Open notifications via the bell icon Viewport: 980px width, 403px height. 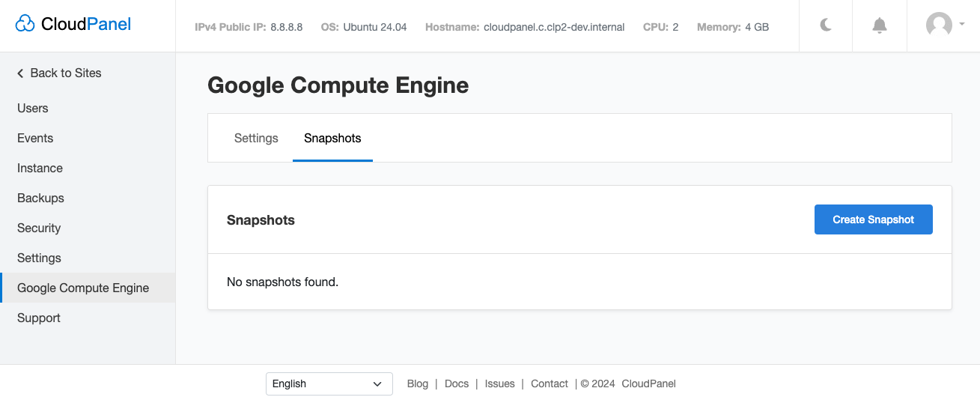click(x=880, y=25)
